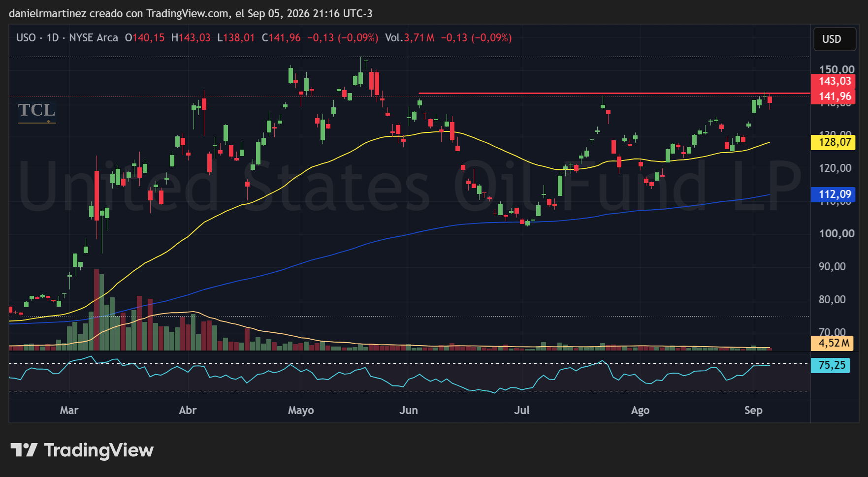The image size is (868, 477).
Task: Click the yellow 128,07 moving average label
Action: tap(834, 143)
